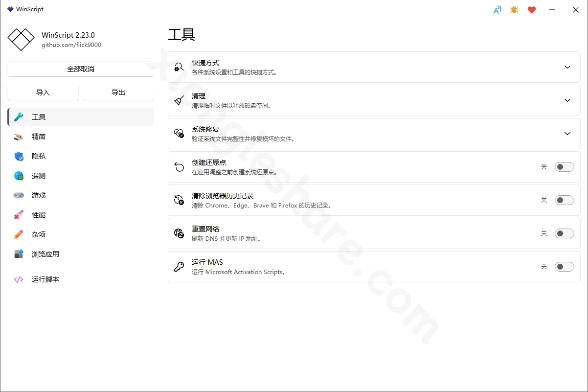Screen dimensions: 588x392
Task: Select the 工具 sidebar tab
Action: pyautogui.click(x=81, y=117)
